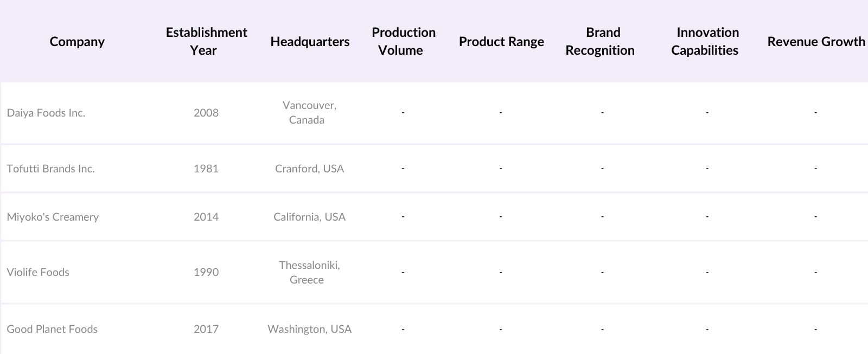Screen dimensions: 868x354
Task: Click the Establishment Year column header
Action: tap(206, 41)
